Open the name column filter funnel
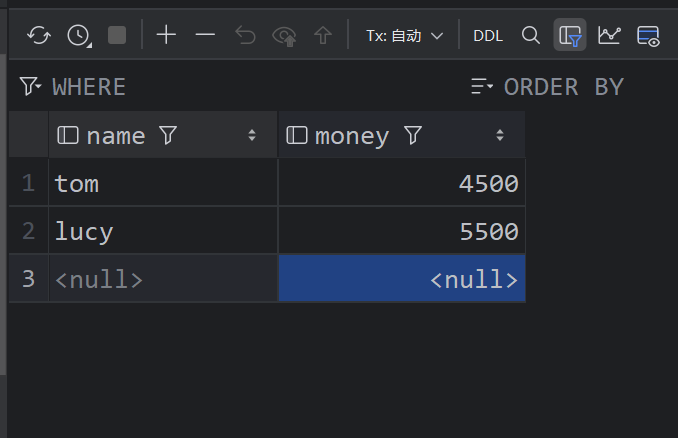Screen dimensions: 678x438 [168, 135]
